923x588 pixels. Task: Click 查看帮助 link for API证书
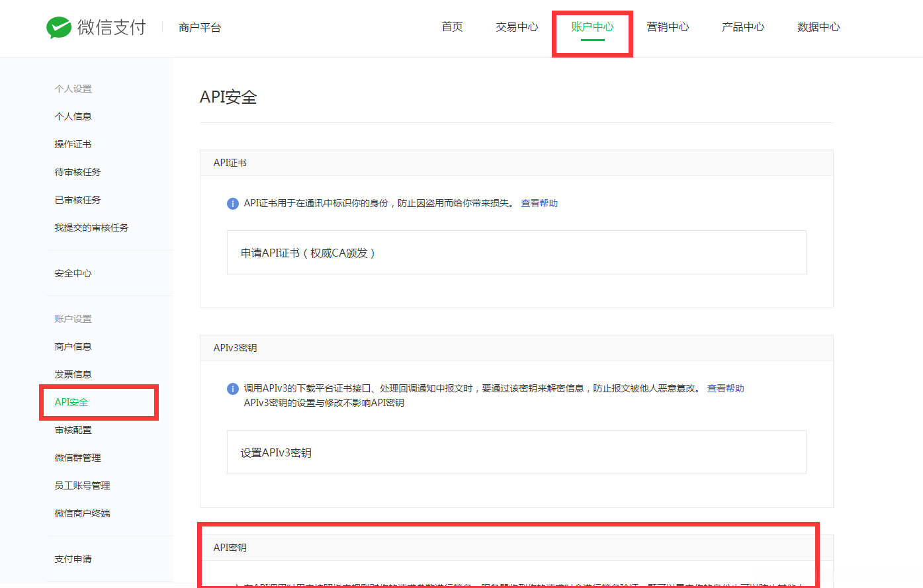[539, 203]
